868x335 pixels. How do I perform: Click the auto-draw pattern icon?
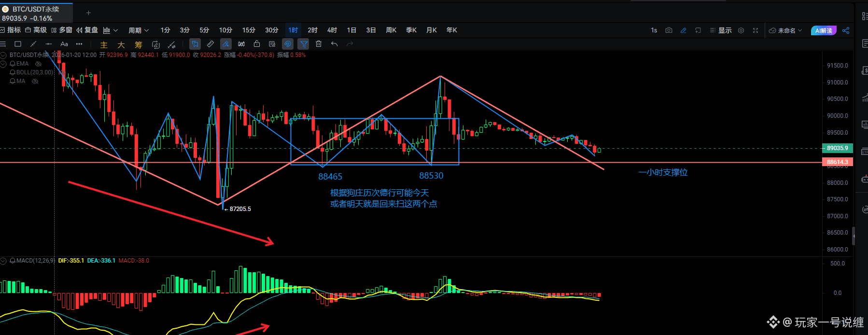point(156,44)
